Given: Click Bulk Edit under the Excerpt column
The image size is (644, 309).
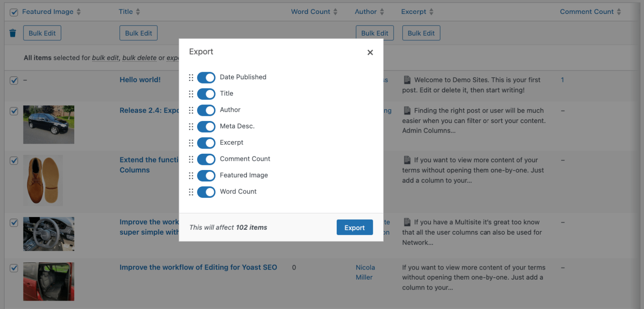Looking at the screenshot, I should [x=421, y=32].
